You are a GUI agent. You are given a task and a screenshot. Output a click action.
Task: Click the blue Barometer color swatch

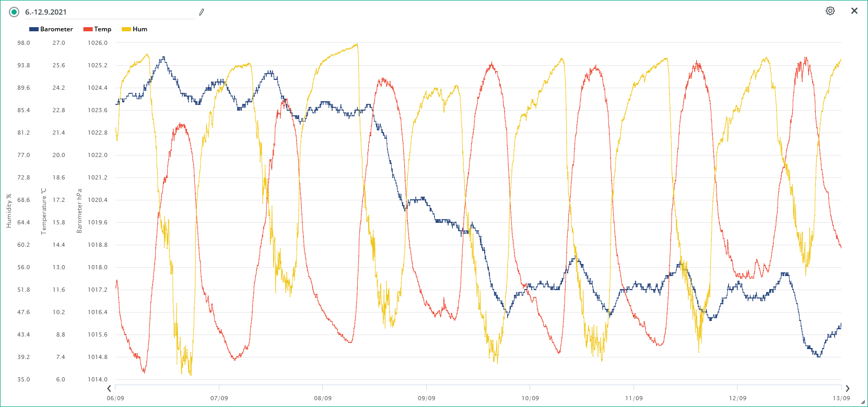tap(34, 29)
